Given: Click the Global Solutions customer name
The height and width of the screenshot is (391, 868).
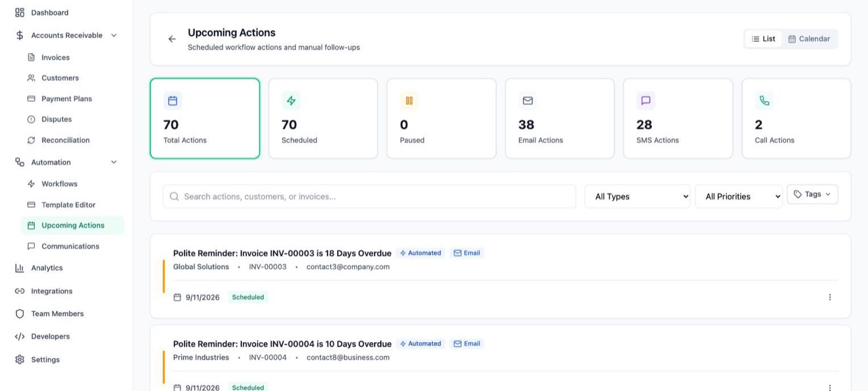Looking at the screenshot, I should pyautogui.click(x=201, y=267).
